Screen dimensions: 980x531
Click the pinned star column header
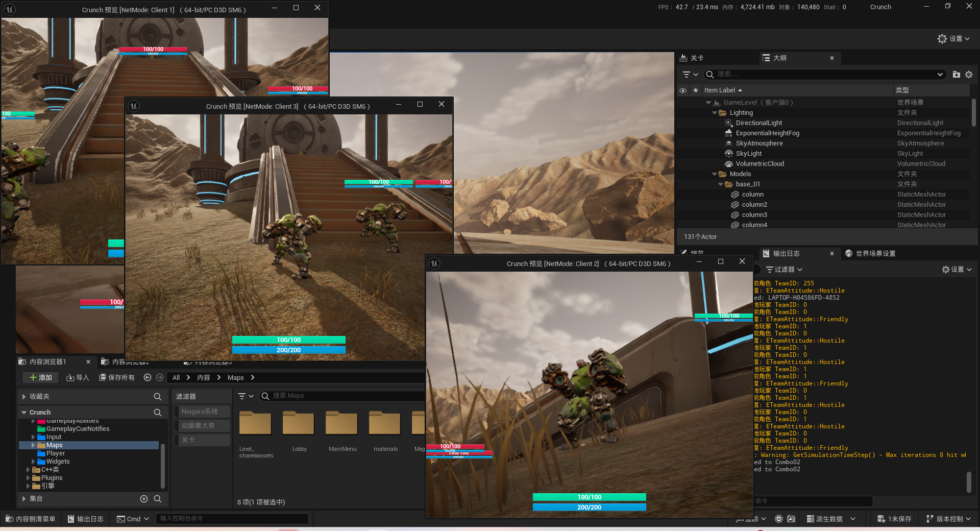coord(695,90)
